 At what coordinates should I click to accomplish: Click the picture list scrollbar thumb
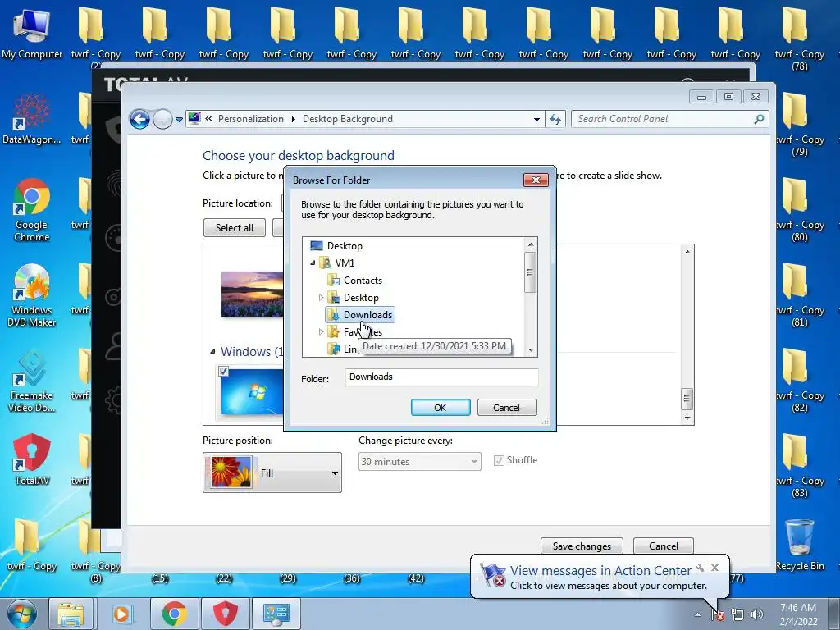click(x=687, y=398)
